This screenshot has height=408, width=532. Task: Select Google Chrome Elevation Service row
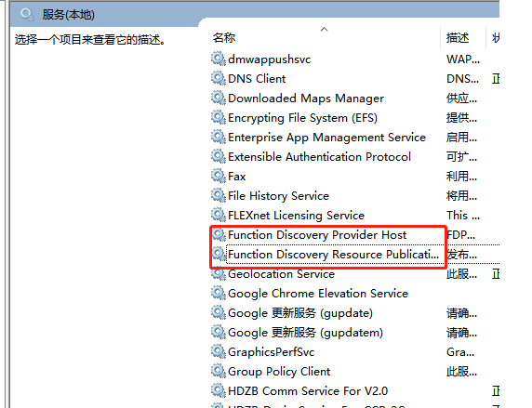pos(318,294)
